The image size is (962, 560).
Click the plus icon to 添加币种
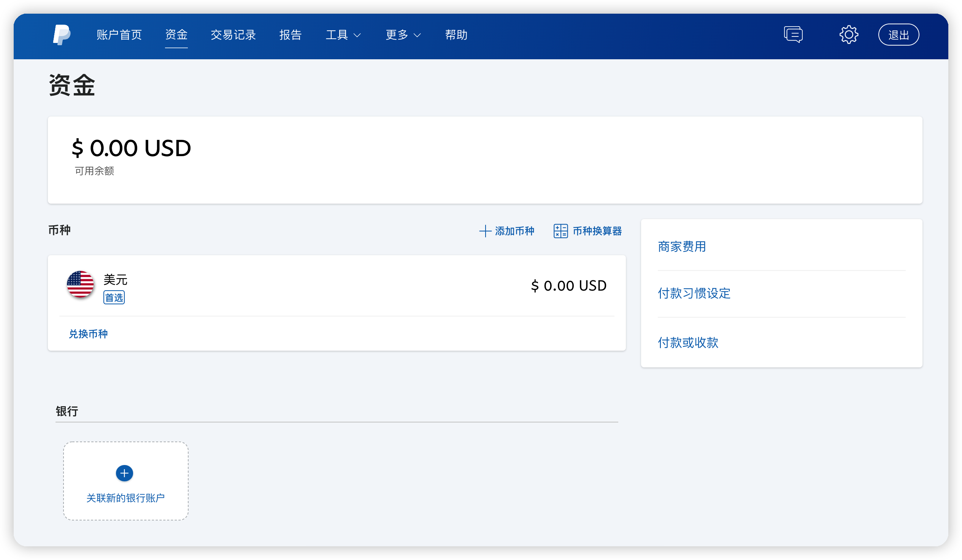point(485,231)
